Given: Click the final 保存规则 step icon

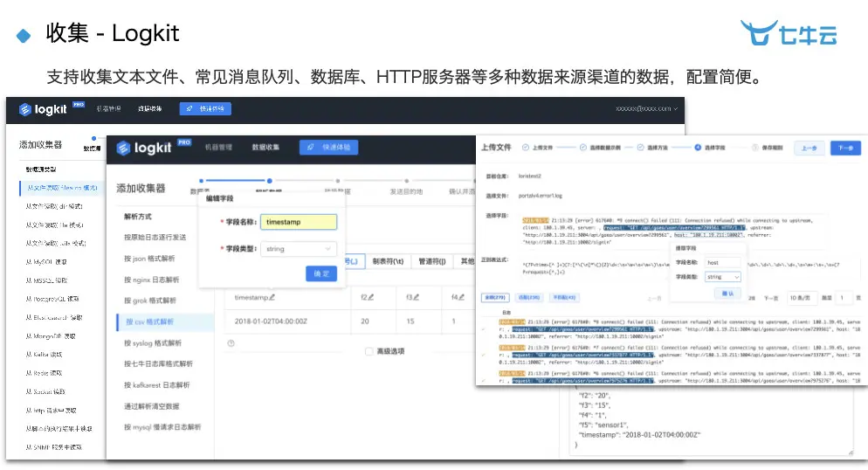Looking at the screenshot, I should pos(755,148).
